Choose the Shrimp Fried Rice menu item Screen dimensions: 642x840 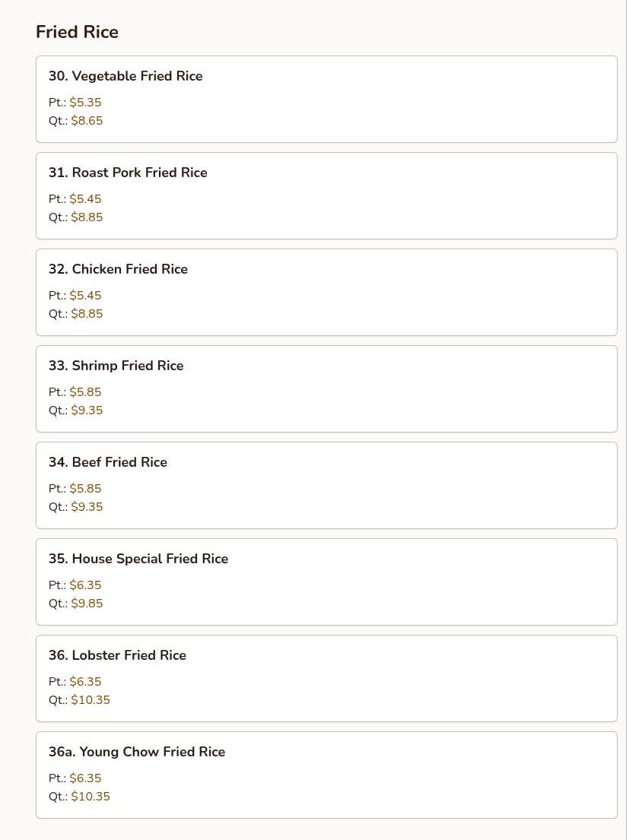(116, 366)
